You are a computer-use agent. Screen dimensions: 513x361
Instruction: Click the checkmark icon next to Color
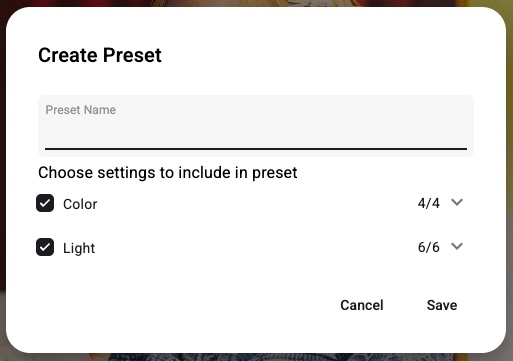click(x=45, y=203)
